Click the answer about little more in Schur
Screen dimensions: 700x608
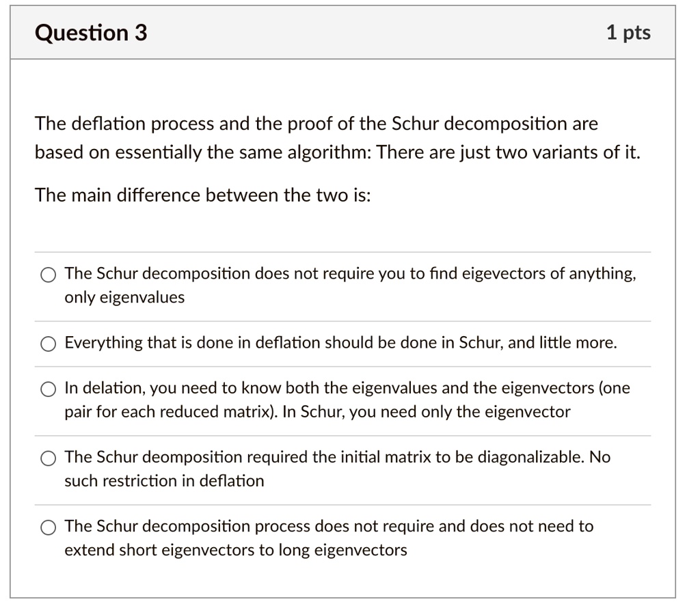(x=338, y=342)
